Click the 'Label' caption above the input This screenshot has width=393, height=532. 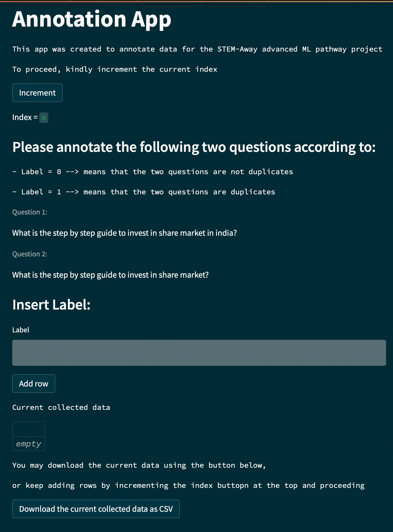click(x=21, y=330)
